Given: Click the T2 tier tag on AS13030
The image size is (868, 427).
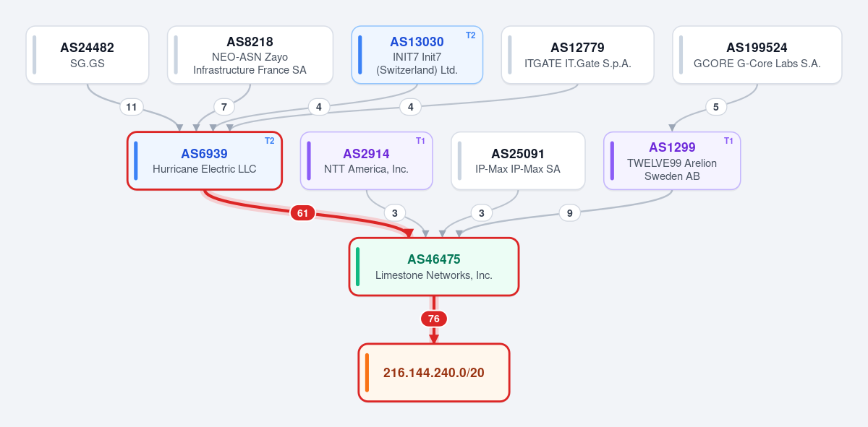Looking at the screenshot, I should (471, 35).
